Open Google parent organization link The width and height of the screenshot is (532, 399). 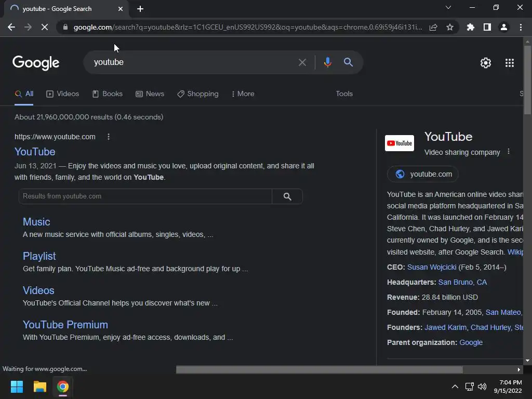[471, 343]
